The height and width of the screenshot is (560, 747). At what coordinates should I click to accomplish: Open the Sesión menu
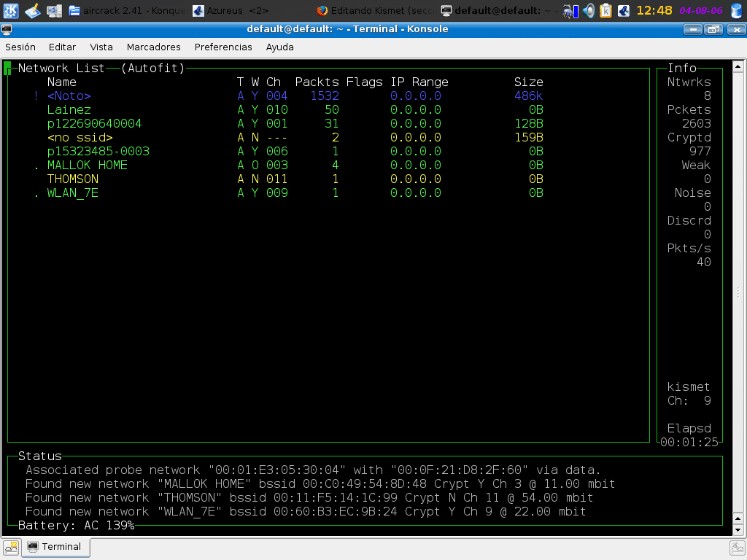(x=20, y=47)
